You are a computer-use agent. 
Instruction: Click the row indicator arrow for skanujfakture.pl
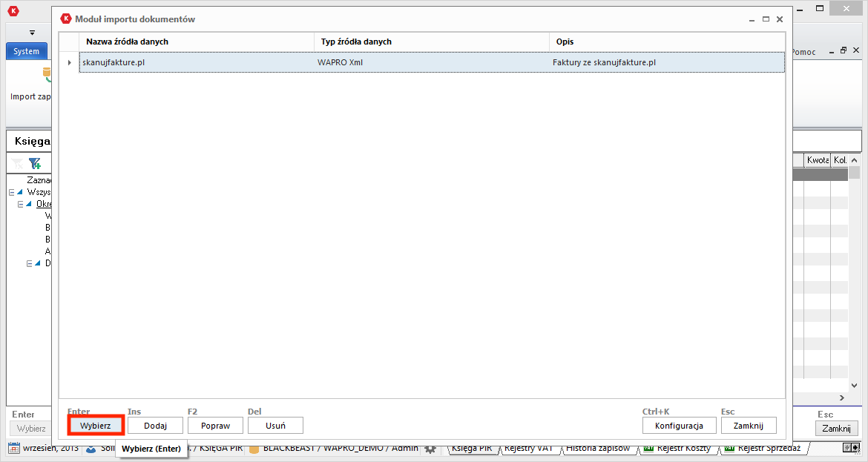(x=69, y=62)
